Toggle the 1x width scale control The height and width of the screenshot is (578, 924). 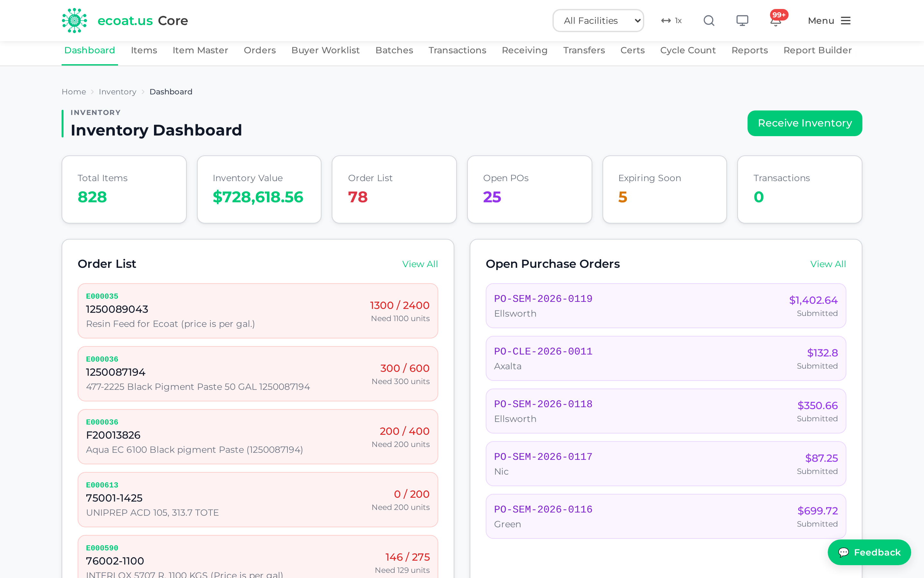coord(671,21)
